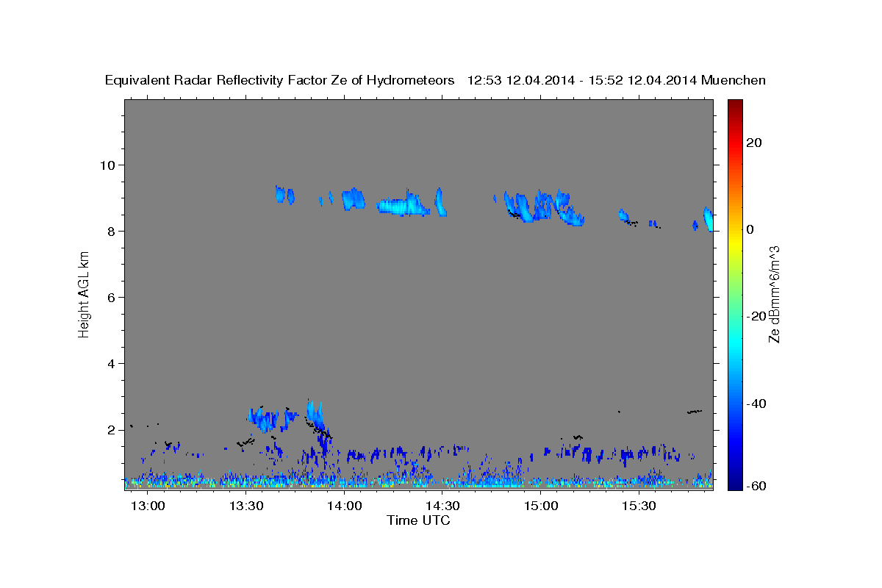
Task: Click the 'Time UTC' axis label
Action: [x=418, y=520]
